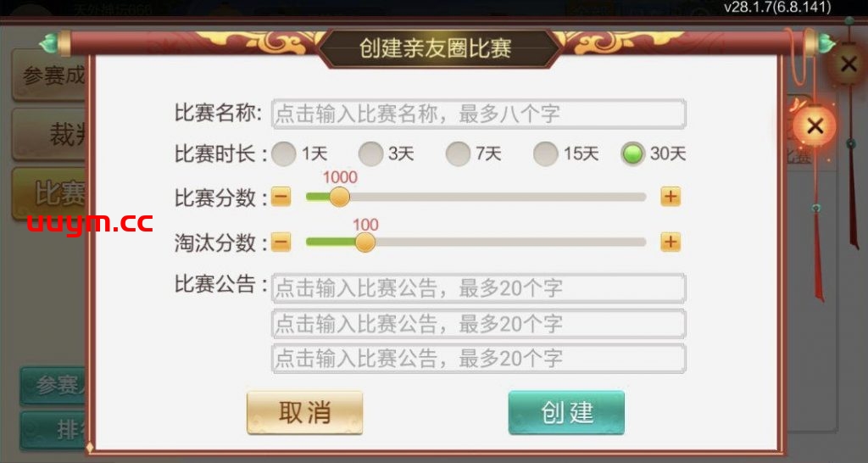Decrease 比赛分数 with the minus button

281,198
